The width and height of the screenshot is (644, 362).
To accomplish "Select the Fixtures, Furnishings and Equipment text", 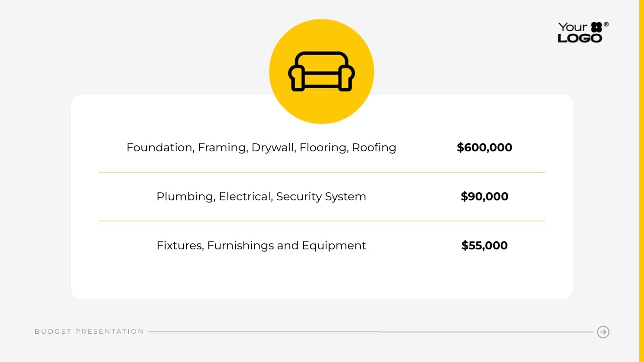I will (261, 246).
